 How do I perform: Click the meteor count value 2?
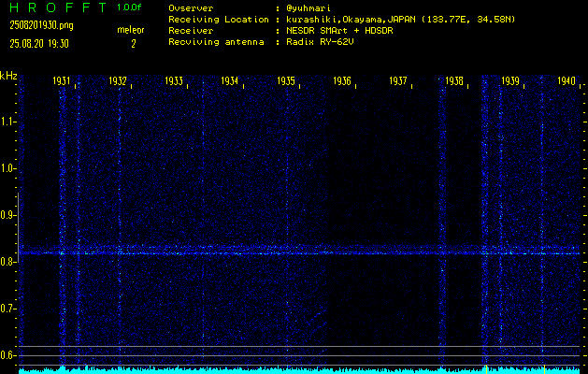point(133,44)
